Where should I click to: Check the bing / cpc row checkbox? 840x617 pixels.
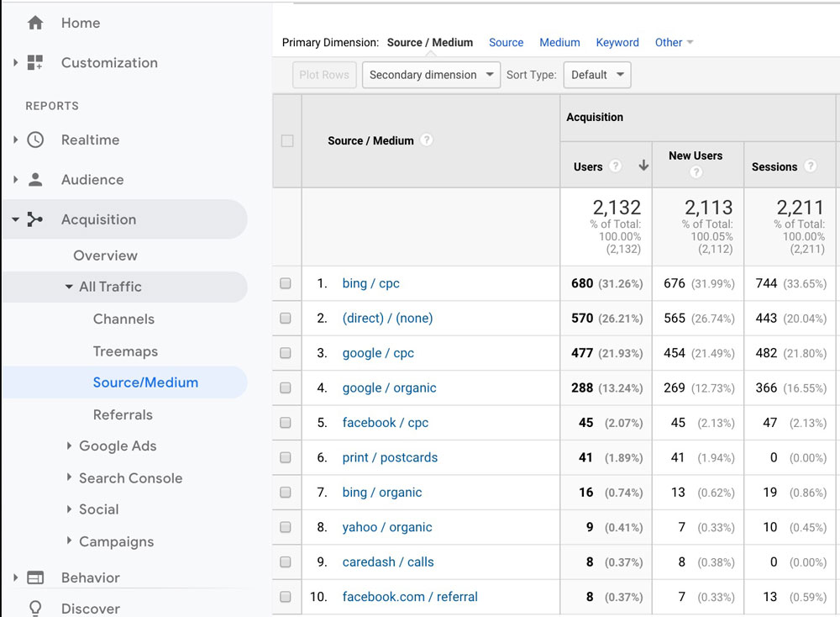[x=286, y=283]
